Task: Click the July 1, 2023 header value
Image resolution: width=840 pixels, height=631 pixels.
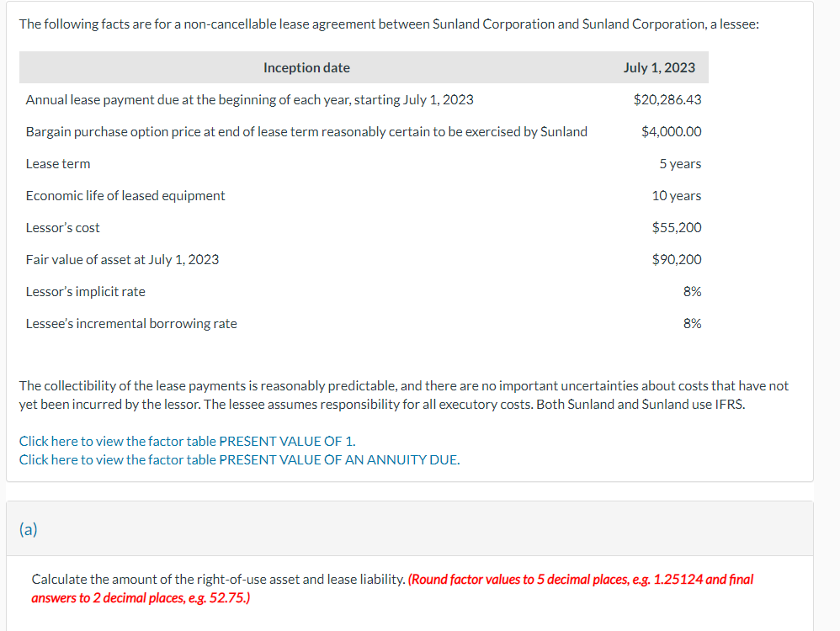Action: point(659,68)
